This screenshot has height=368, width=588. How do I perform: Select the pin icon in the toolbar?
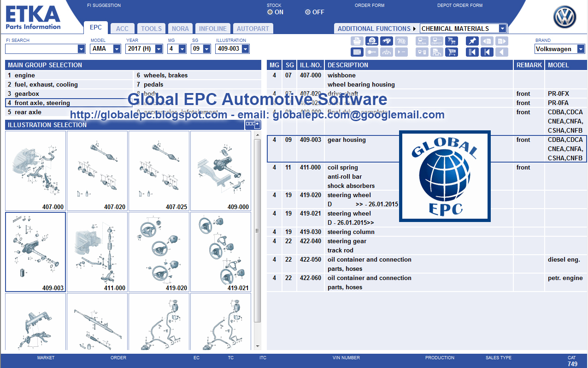tap(472, 41)
